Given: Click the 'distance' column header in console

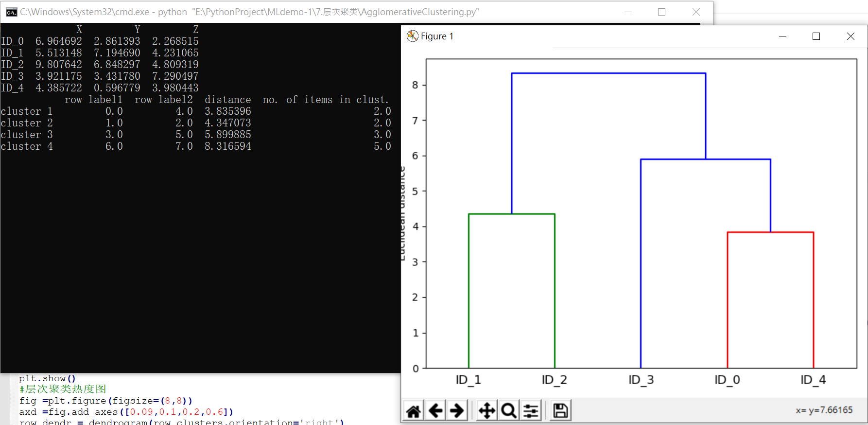Looking at the screenshot, I should [228, 100].
